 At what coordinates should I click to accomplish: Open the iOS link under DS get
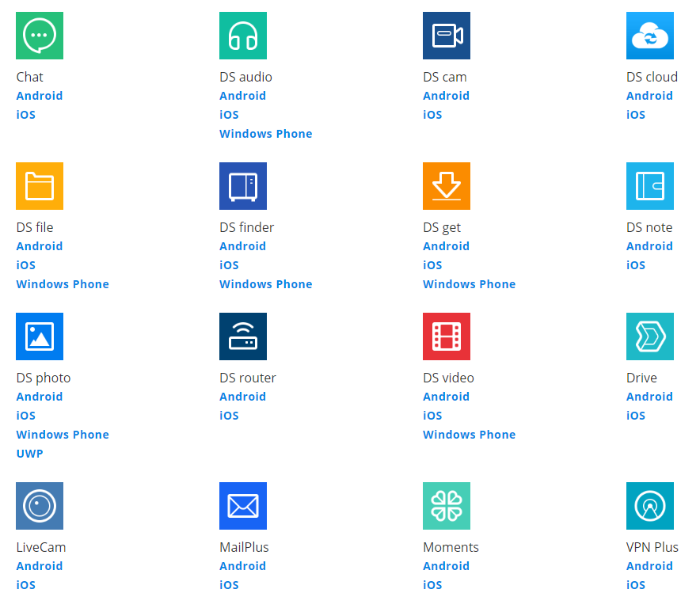tap(432, 265)
